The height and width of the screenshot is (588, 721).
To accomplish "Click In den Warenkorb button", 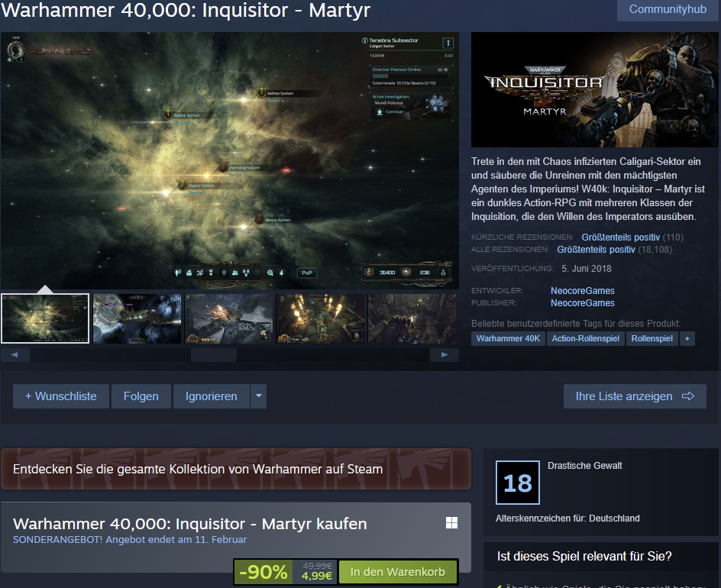I will coord(398,572).
